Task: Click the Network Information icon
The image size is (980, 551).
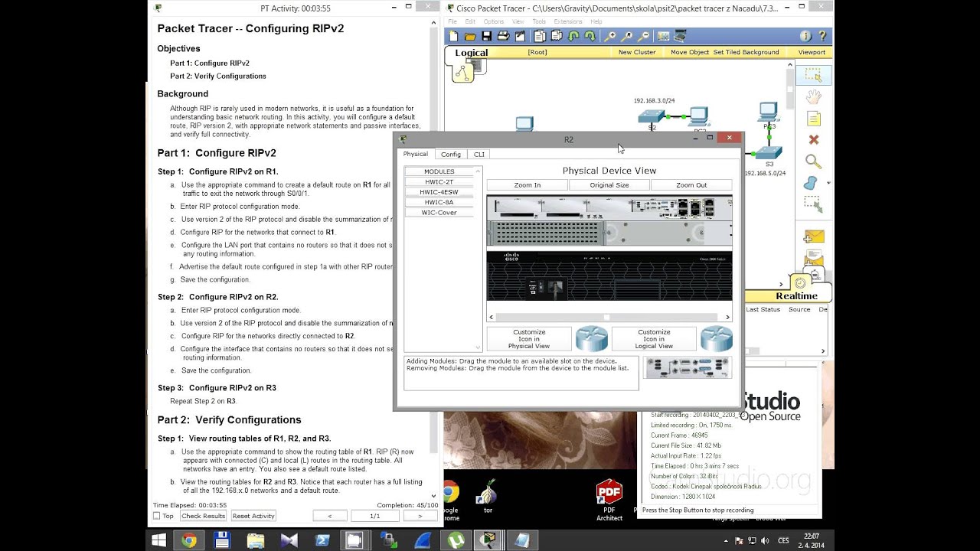Action: (x=805, y=36)
